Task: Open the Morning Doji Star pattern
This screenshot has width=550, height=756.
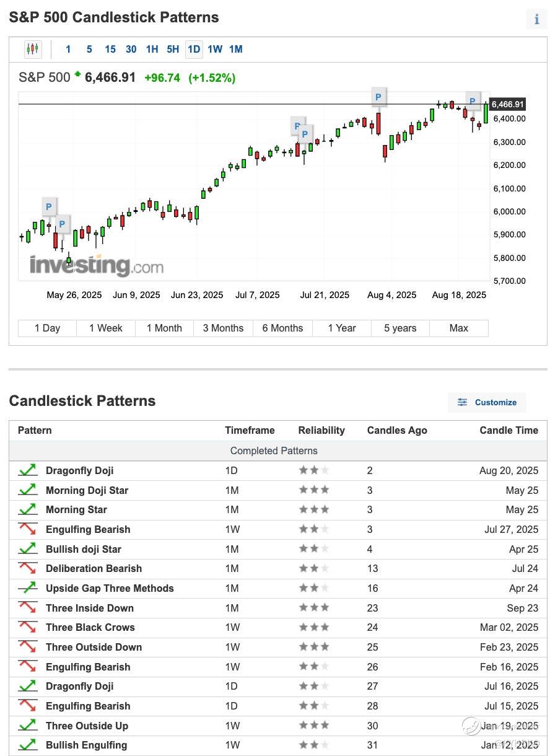Action: coord(87,490)
